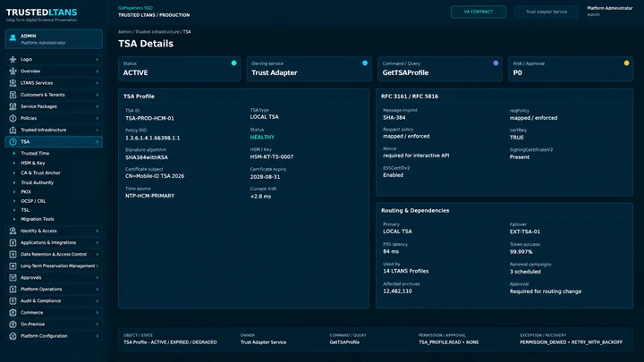Open Applications & Integrations icon
The width and height of the screenshot is (644, 362).
[x=13, y=242]
